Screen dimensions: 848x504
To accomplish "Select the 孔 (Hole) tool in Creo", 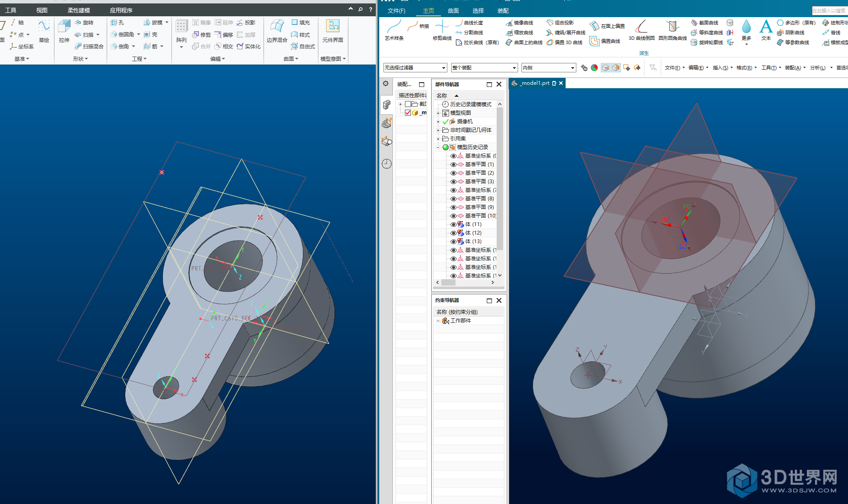I will pos(117,22).
